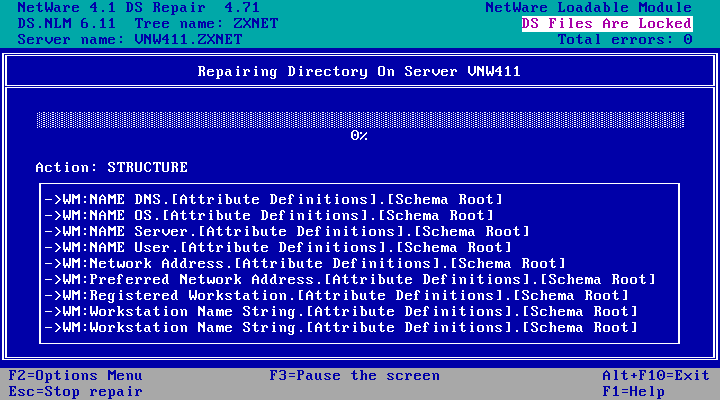Click the 'Total errors: 0' counter
The width and height of the screenshot is (720, 400).
(x=625, y=39)
